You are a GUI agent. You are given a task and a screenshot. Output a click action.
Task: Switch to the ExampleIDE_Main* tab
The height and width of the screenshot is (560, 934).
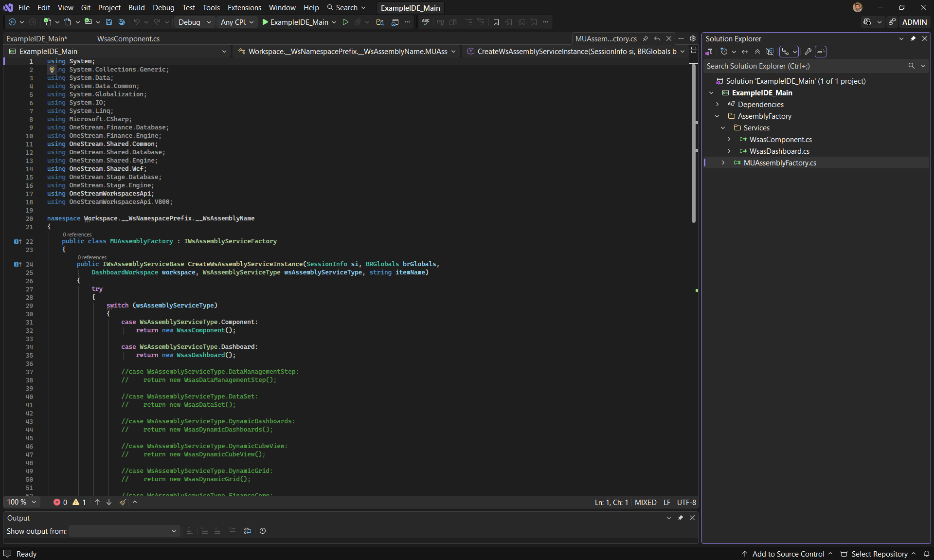[x=36, y=38]
